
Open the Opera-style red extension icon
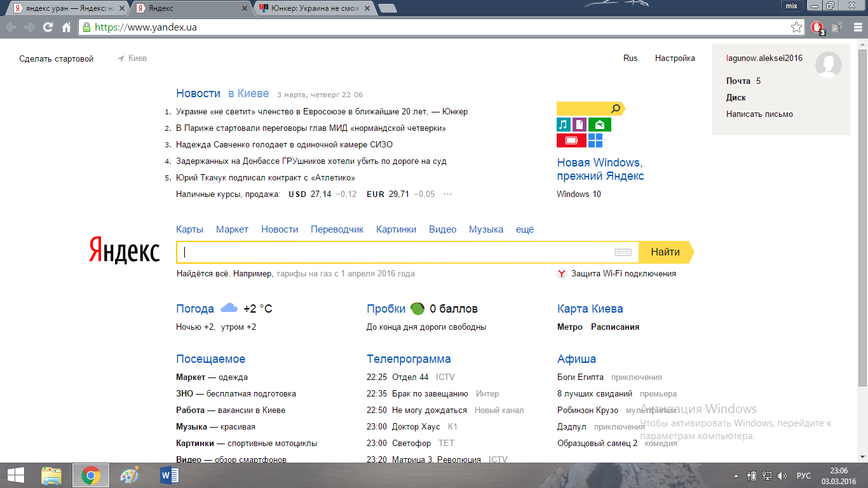point(818,27)
